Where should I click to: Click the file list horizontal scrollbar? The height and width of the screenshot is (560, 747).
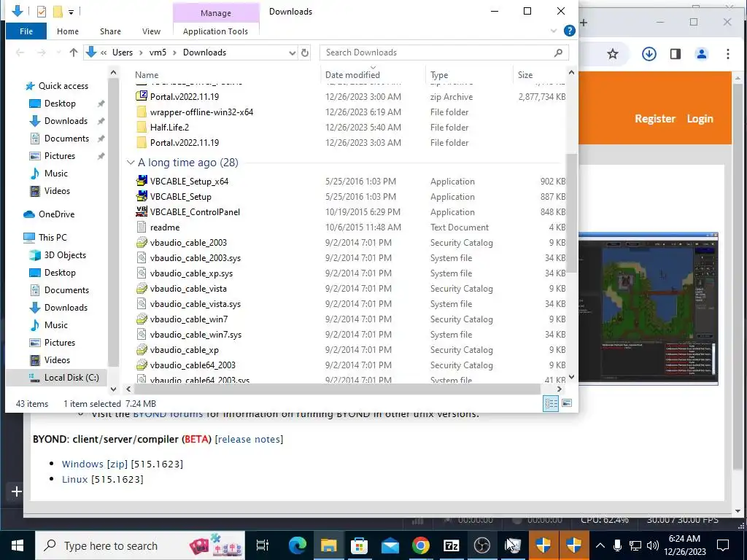pyautogui.click(x=337, y=389)
